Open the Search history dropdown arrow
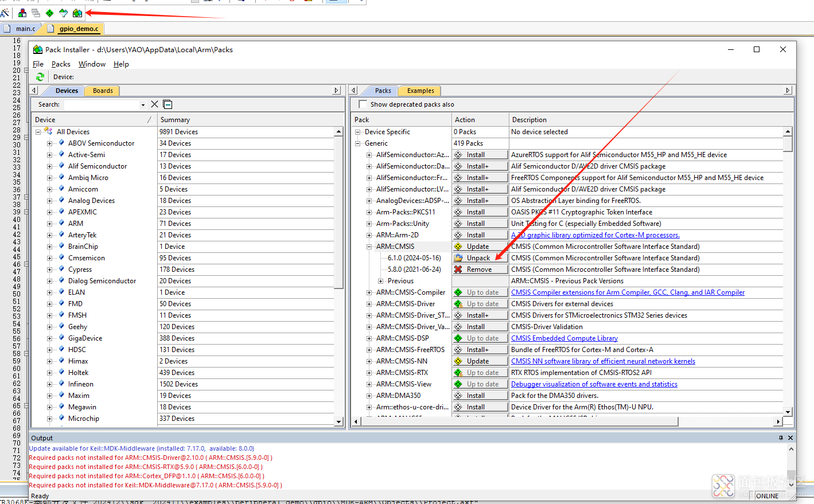The height and width of the screenshot is (504, 814). tap(143, 105)
